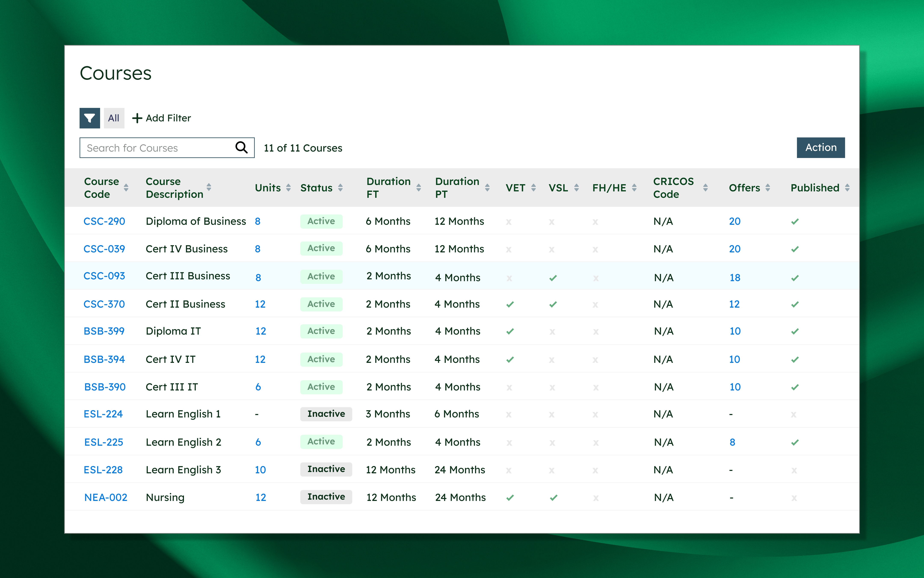This screenshot has height=578, width=924.
Task: Open course ESL-225 link
Action: point(104,442)
